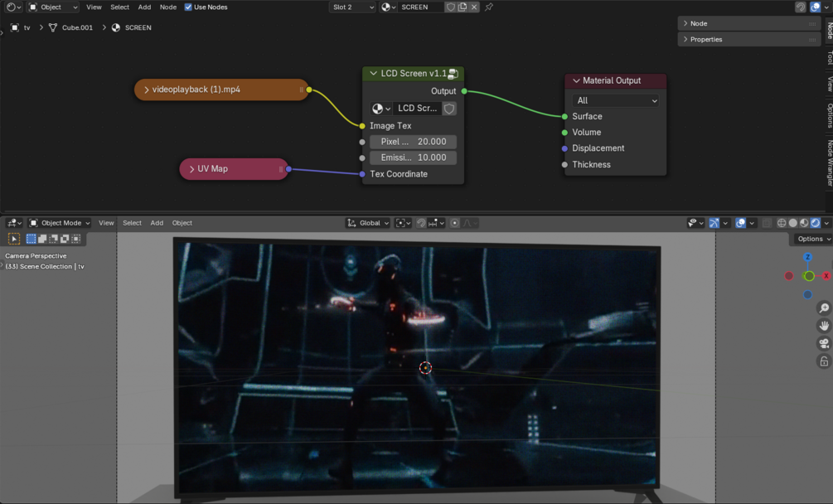The width and height of the screenshot is (833, 504).
Task: Toggle node editor overlays button
Action: [815, 7]
